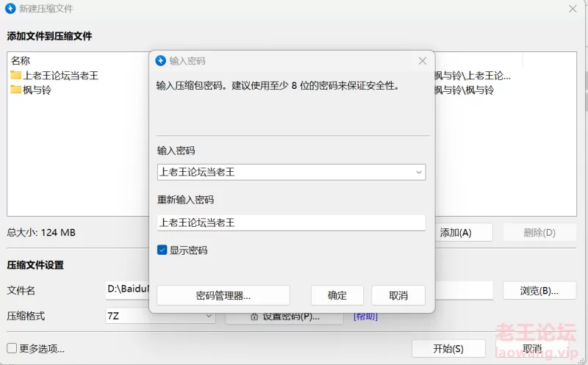Click the lock icon on 设置密码 button

tap(254, 317)
